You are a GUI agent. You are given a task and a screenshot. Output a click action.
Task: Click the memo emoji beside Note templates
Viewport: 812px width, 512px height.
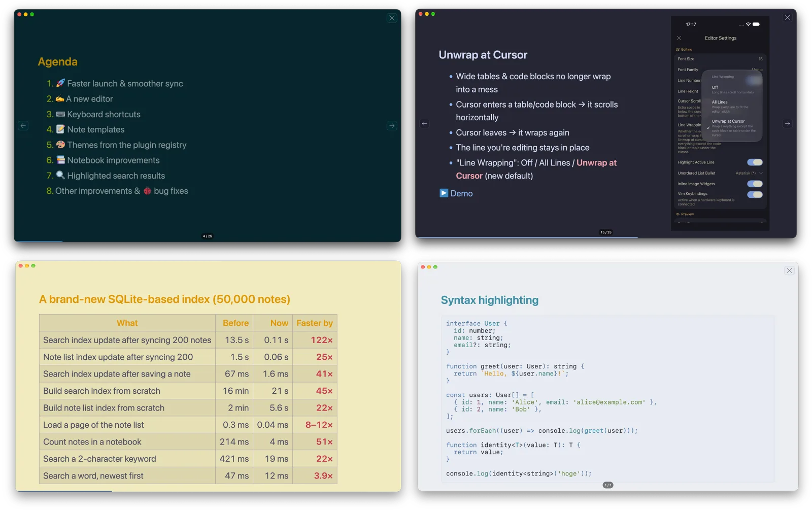point(60,129)
